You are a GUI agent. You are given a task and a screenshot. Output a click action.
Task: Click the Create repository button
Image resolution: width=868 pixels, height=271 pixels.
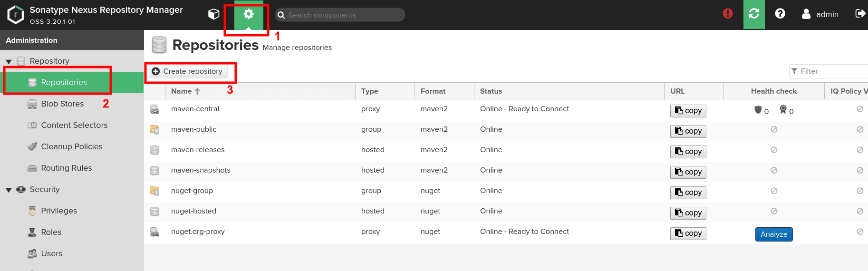point(187,71)
